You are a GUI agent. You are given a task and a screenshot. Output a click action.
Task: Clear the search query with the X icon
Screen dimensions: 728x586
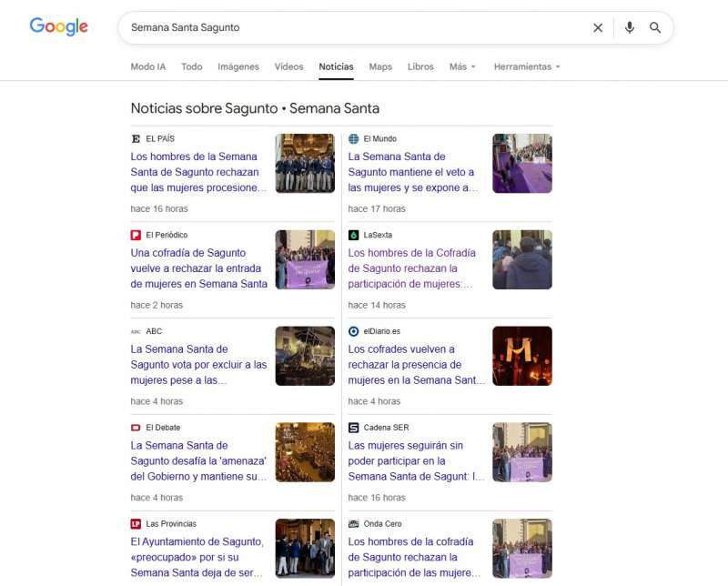[x=598, y=28]
